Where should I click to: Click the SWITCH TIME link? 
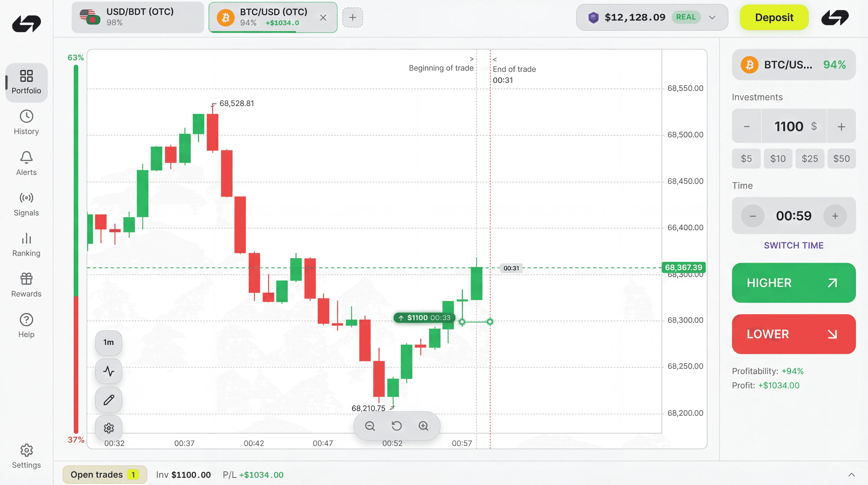click(x=793, y=245)
